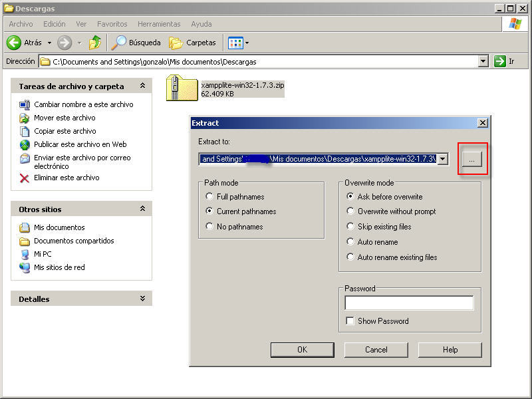This screenshot has height=399, width=532.
Task: Select the Full pathnames radio option
Action: click(x=210, y=197)
